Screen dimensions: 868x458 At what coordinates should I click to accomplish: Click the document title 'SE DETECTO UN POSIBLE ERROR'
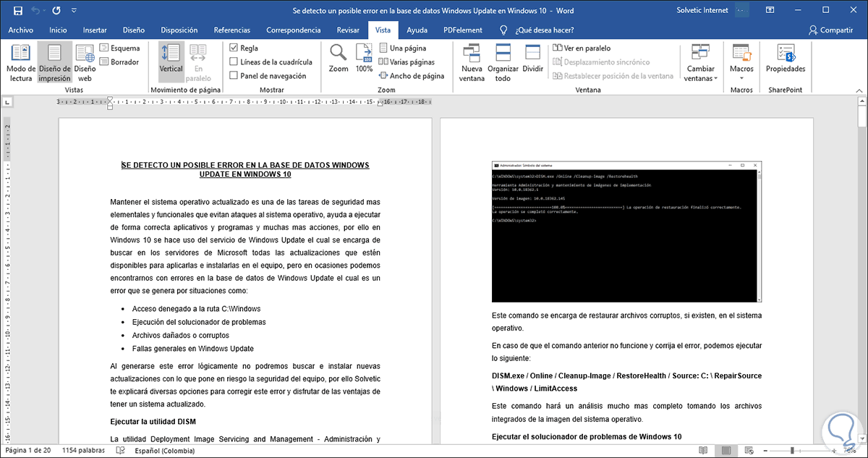[246, 169]
